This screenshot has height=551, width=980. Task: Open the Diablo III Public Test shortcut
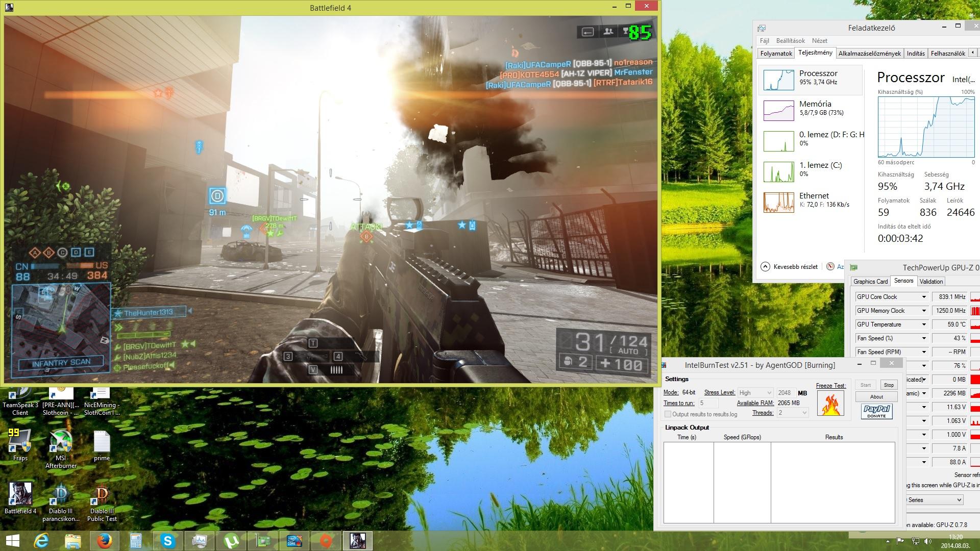102,502
